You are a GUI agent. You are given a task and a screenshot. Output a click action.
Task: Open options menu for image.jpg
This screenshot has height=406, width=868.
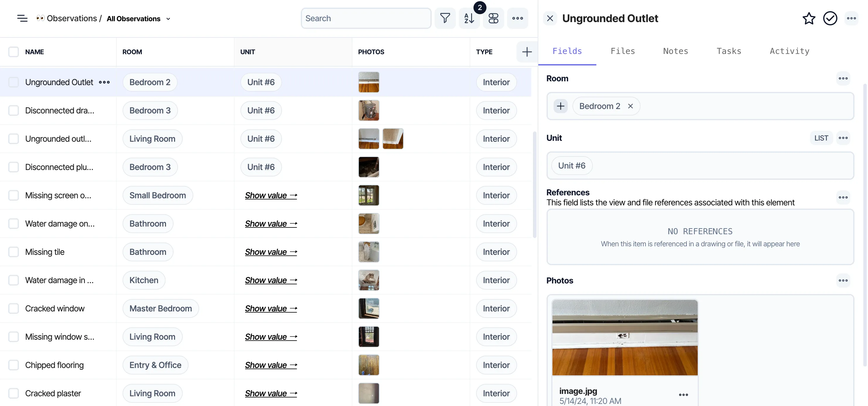(683, 395)
